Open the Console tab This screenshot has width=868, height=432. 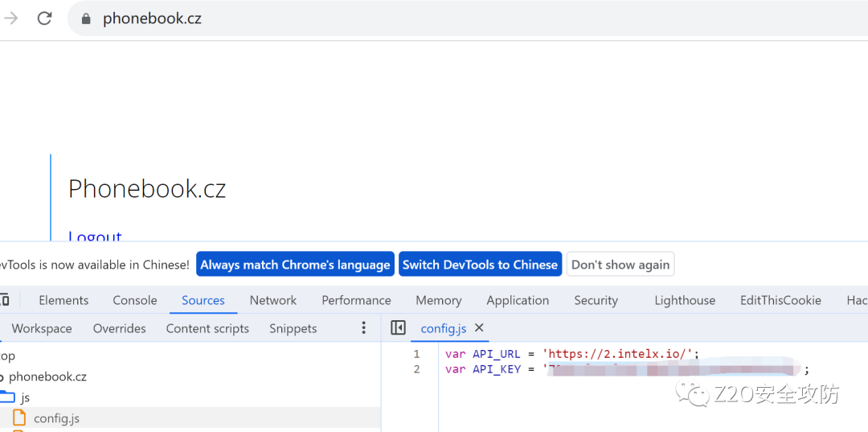[135, 300]
